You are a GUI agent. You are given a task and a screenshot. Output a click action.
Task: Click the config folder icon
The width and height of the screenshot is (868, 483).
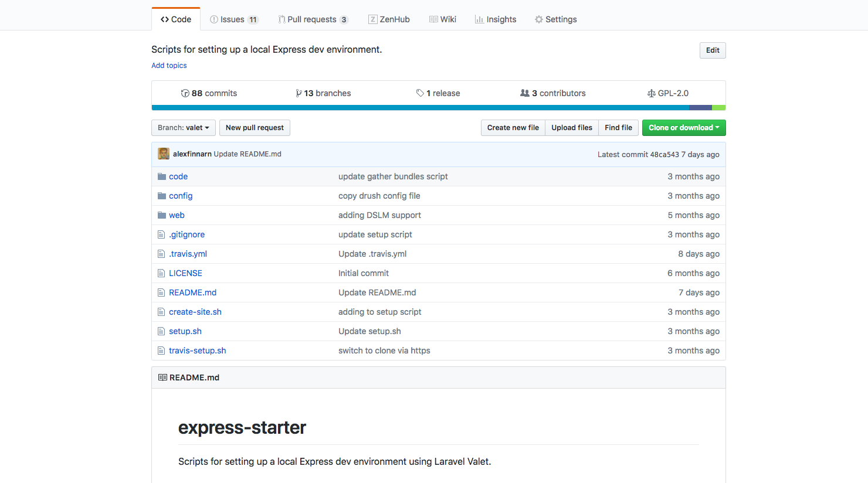162,196
